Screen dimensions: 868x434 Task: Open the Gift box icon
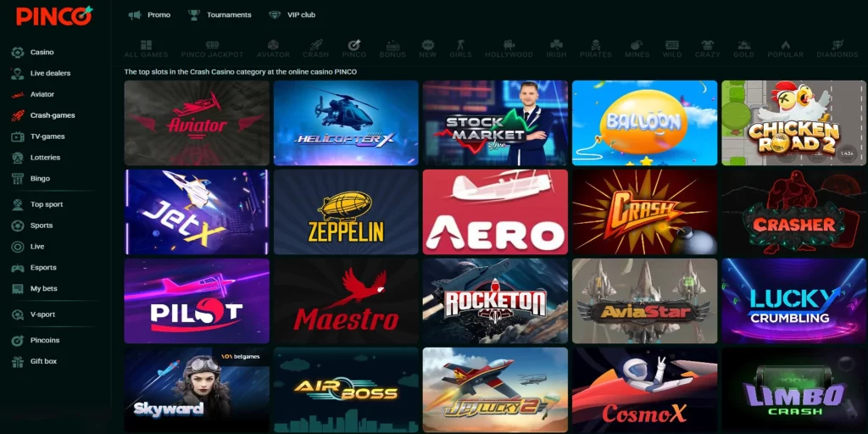[17, 361]
